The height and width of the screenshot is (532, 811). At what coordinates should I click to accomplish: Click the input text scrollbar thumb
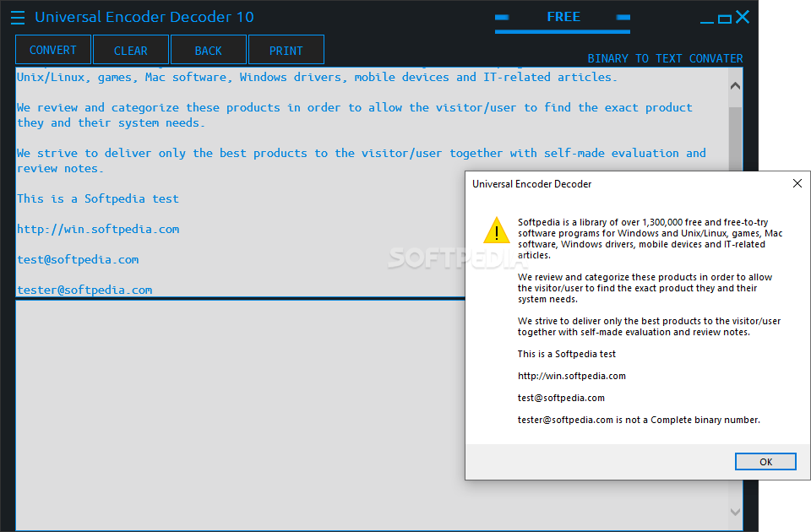[x=735, y=138]
